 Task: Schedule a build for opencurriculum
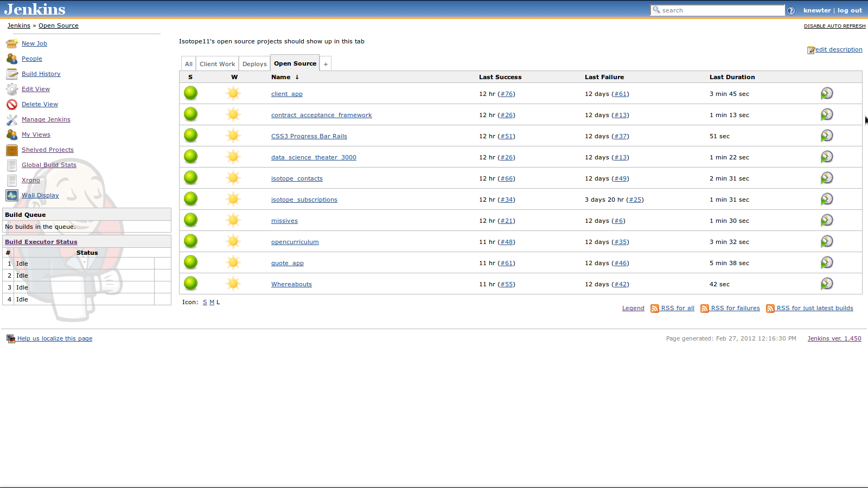(x=827, y=241)
